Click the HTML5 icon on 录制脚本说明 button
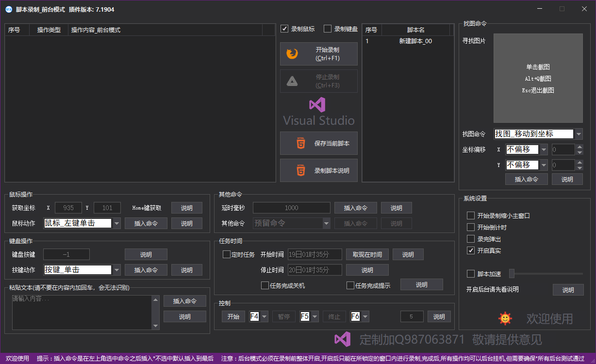596x364 pixels. coord(301,170)
